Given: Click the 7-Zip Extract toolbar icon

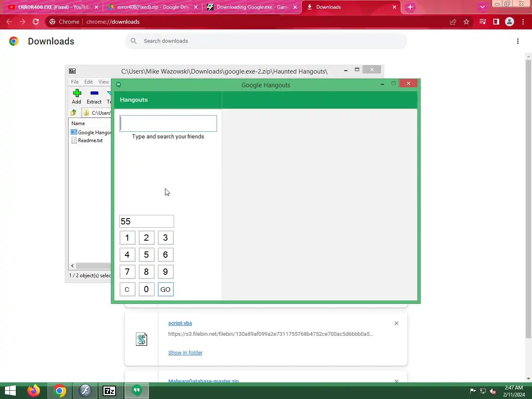Looking at the screenshot, I should tap(94, 96).
